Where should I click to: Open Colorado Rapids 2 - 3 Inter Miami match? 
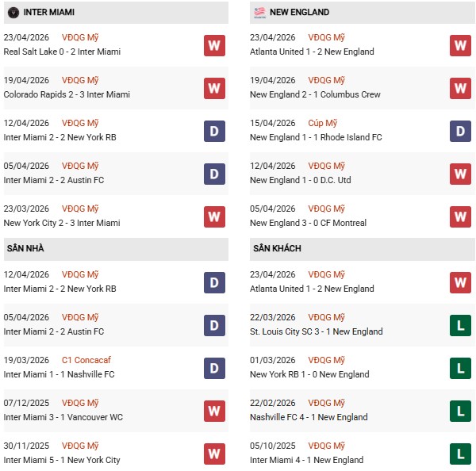(67, 94)
